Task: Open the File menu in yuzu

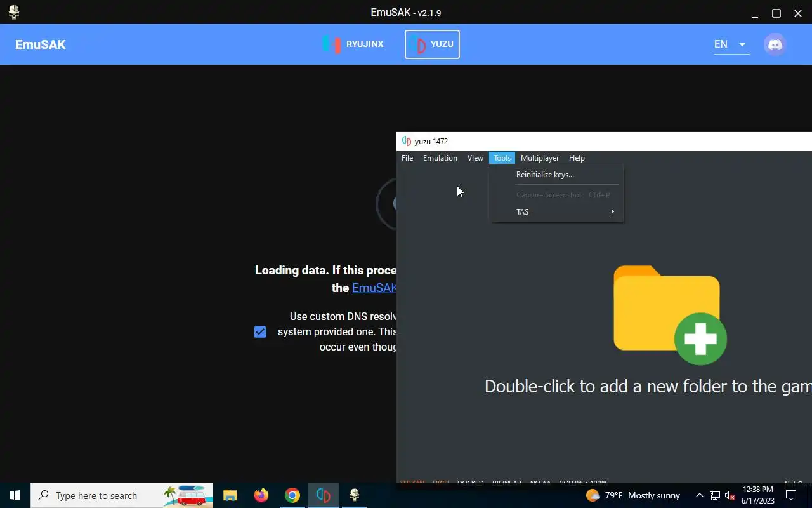Action: (407, 158)
